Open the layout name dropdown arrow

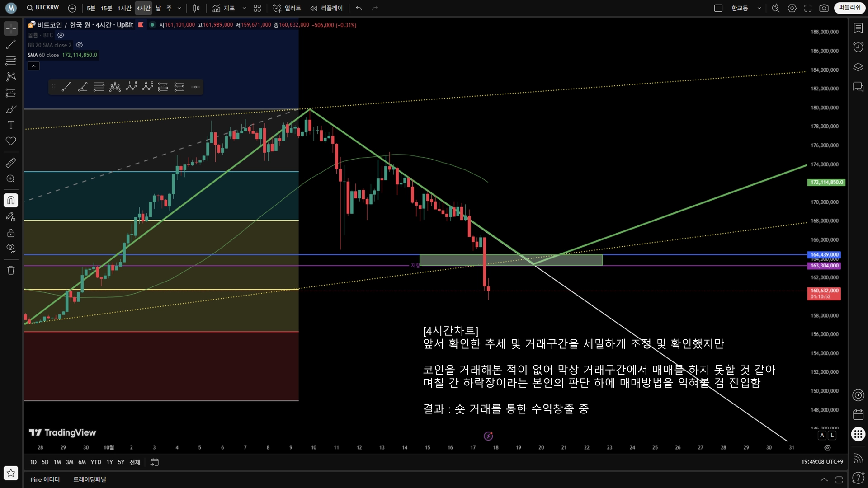(x=759, y=8)
